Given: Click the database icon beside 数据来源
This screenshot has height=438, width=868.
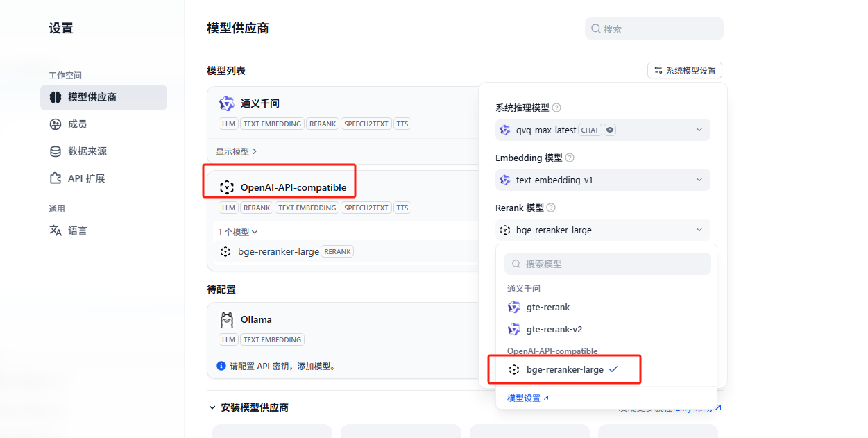Looking at the screenshot, I should coord(56,151).
